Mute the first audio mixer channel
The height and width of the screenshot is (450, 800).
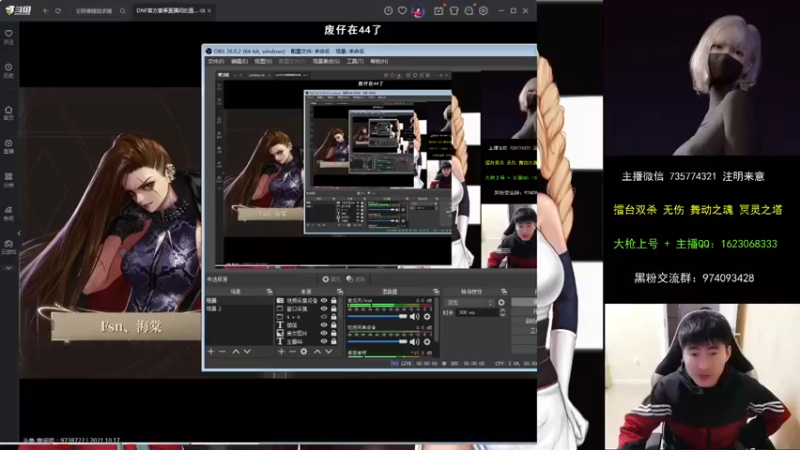[x=414, y=317]
